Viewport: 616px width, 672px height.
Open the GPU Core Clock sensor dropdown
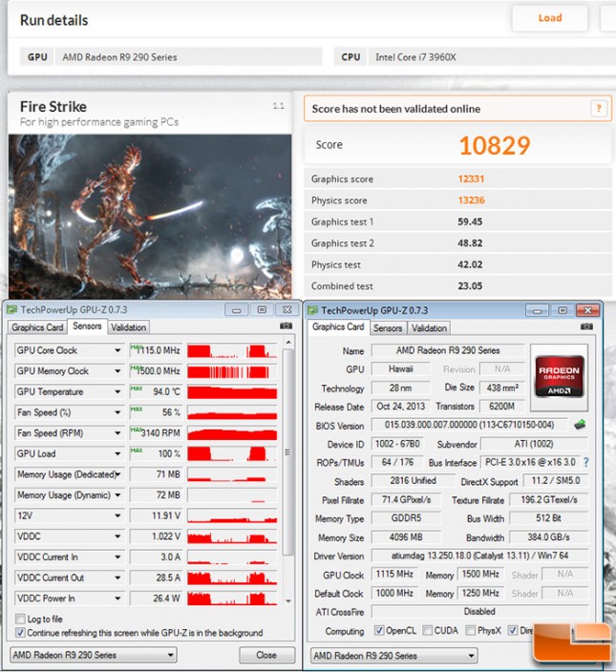[117, 350]
